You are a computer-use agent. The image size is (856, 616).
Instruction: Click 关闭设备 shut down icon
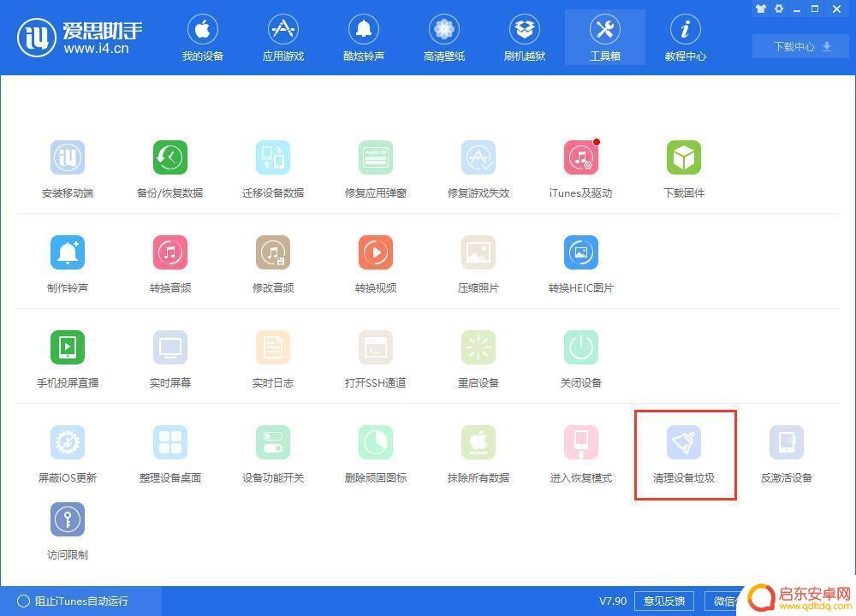click(581, 347)
